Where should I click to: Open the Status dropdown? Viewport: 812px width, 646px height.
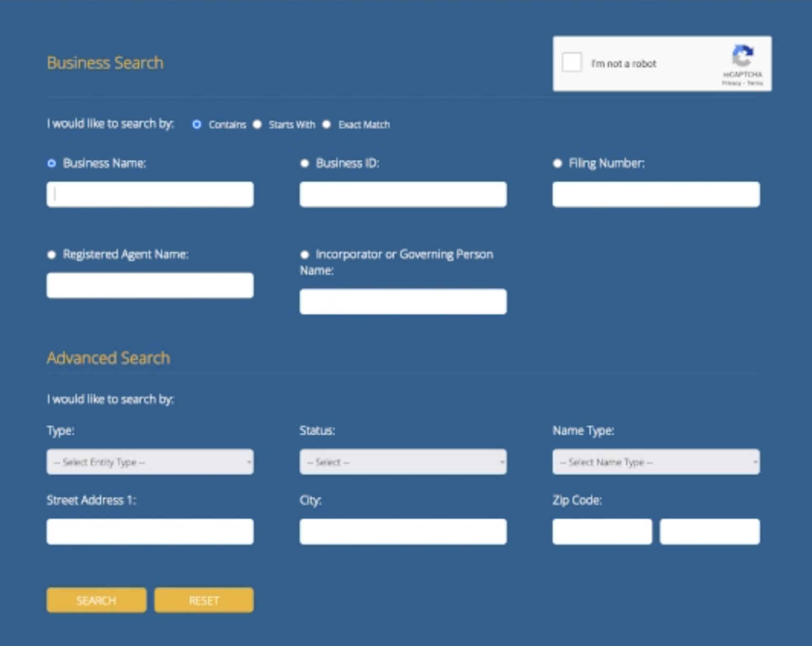403,462
